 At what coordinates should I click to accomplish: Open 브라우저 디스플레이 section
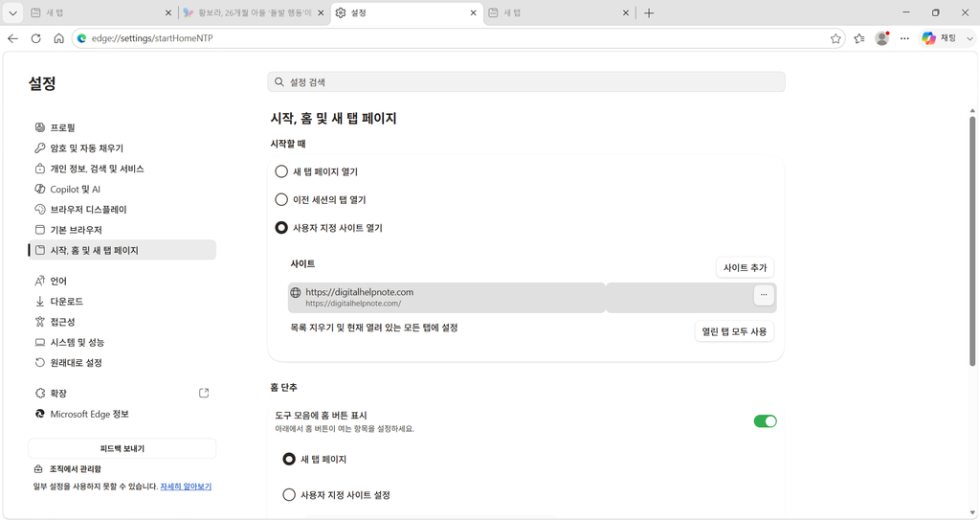[x=122, y=210]
